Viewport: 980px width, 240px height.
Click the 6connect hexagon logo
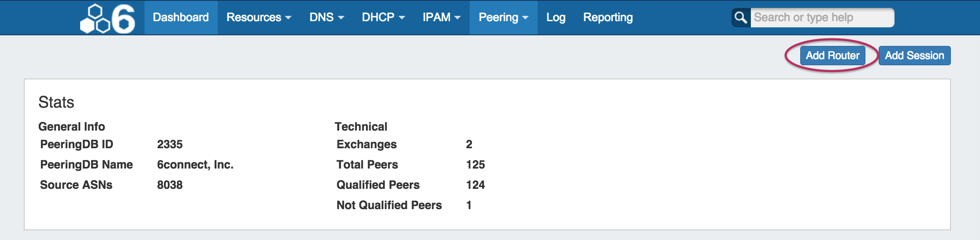pos(108,19)
